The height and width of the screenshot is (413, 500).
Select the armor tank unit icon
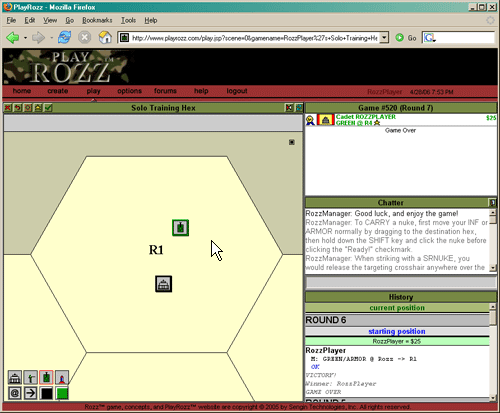pos(46,378)
